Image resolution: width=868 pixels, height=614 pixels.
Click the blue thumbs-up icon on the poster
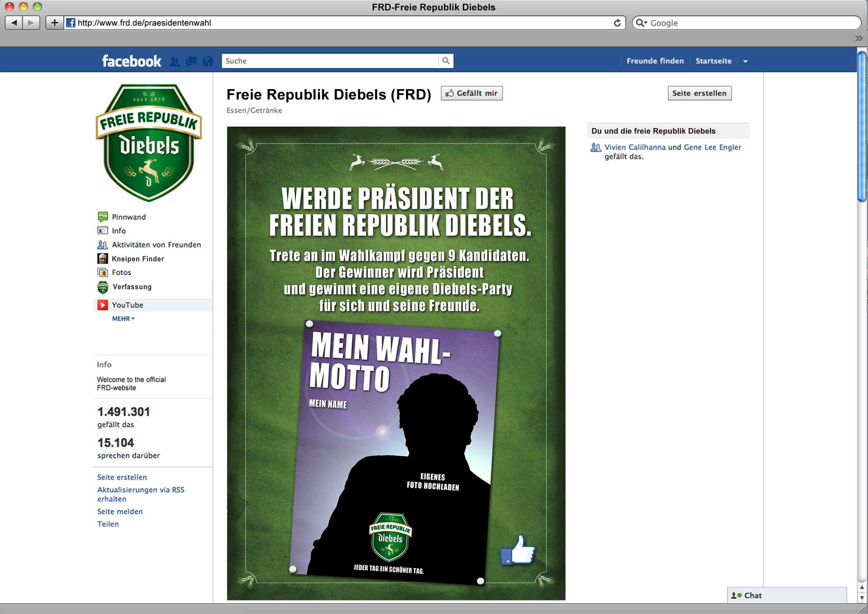(x=518, y=550)
